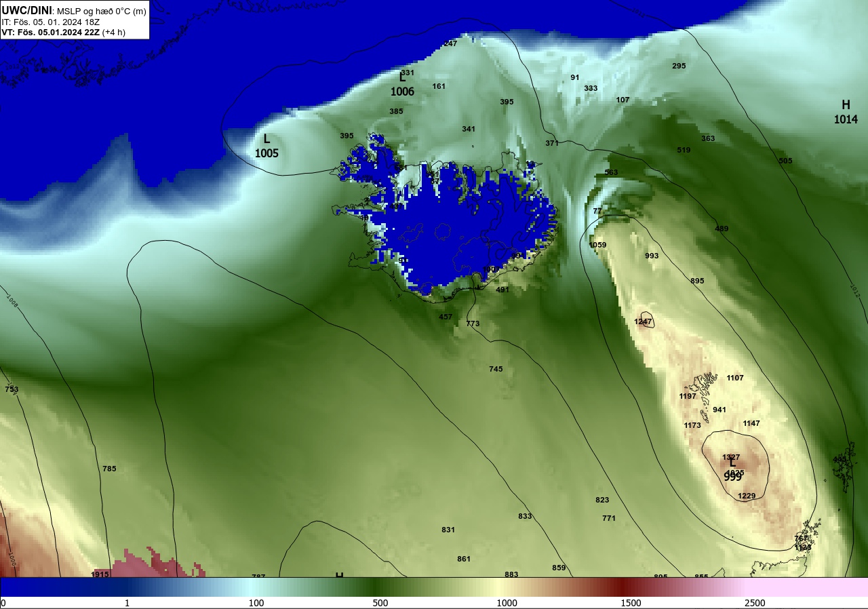The width and height of the screenshot is (868, 609).
Task: Click the height value 333
Action: tap(591, 88)
